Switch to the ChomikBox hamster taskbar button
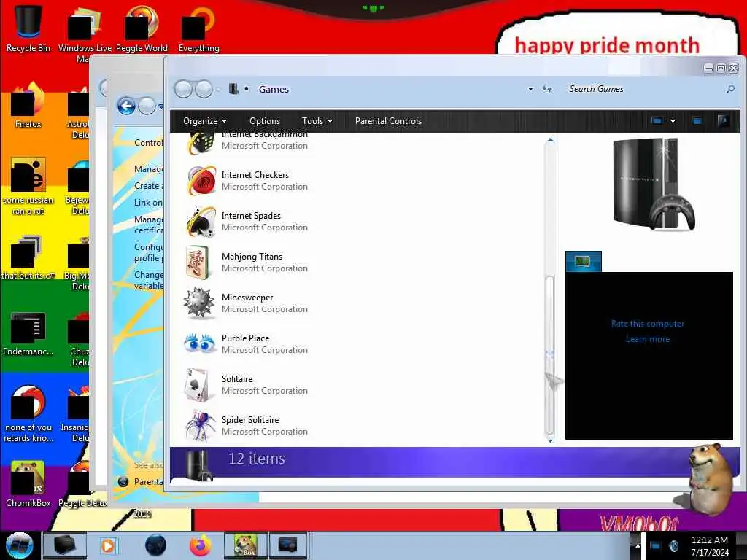Image resolution: width=747 pixels, height=560 pixels. 246,545
